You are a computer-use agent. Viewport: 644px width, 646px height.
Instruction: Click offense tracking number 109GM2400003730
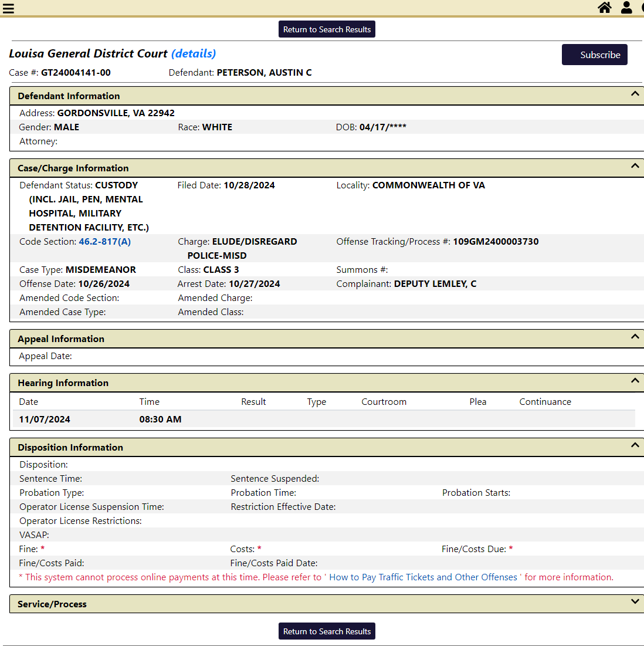tap(496, 242)
